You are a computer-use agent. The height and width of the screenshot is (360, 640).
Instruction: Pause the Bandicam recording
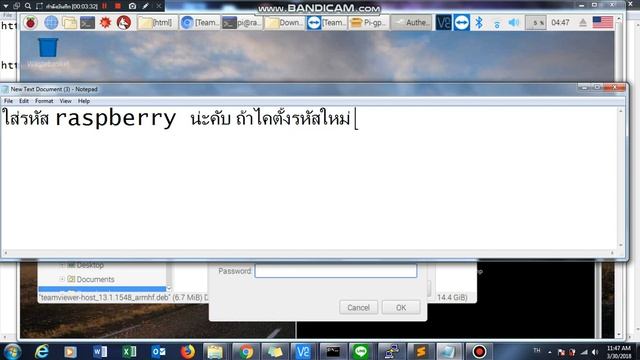click(104, 6)
